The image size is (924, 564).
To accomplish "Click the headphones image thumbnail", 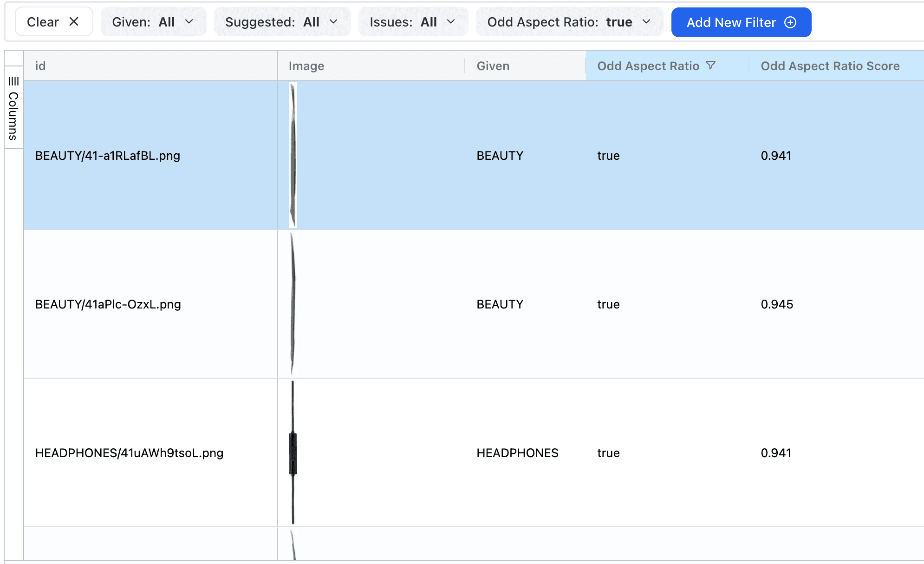I will [x=293, y=453].
